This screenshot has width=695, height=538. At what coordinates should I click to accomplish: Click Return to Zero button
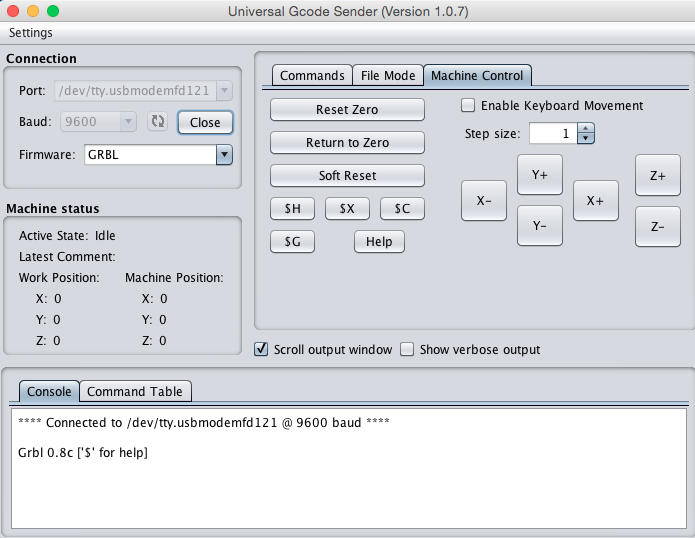347,143
